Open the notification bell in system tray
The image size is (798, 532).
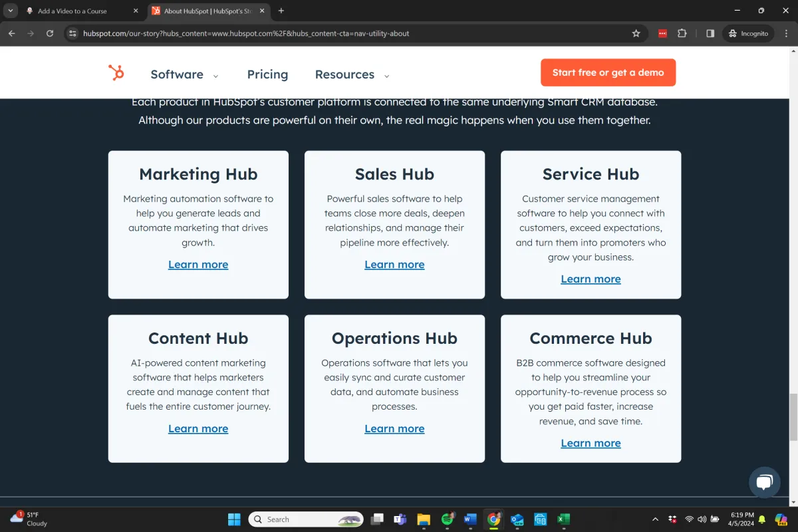(x=762, y=519)
